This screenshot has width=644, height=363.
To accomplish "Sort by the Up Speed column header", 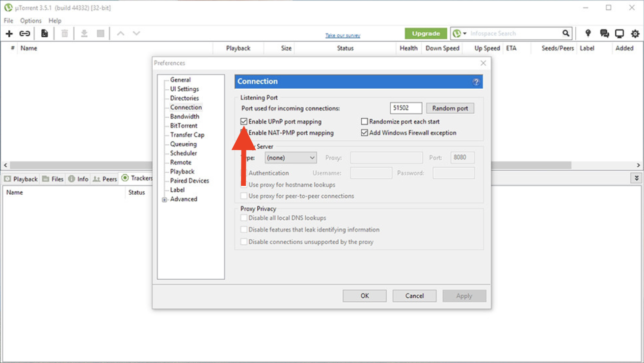I will [x=487, y=48].
